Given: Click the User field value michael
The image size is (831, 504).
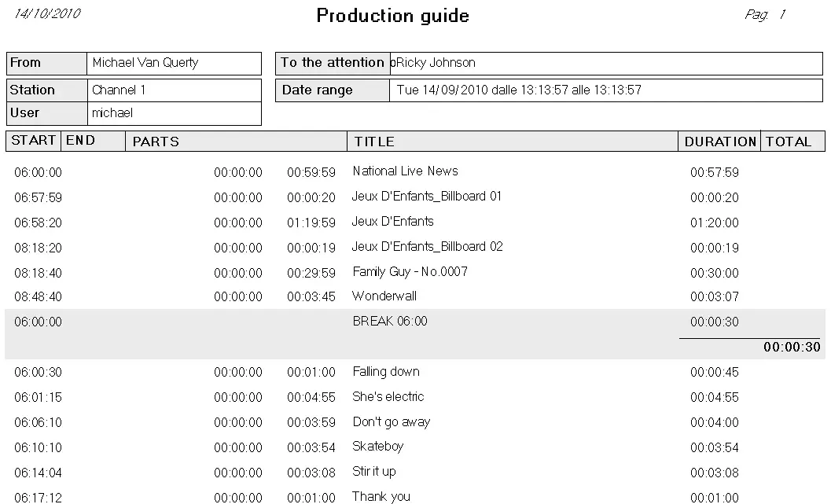Looking at the screenshot, I should tap(112, 113).
